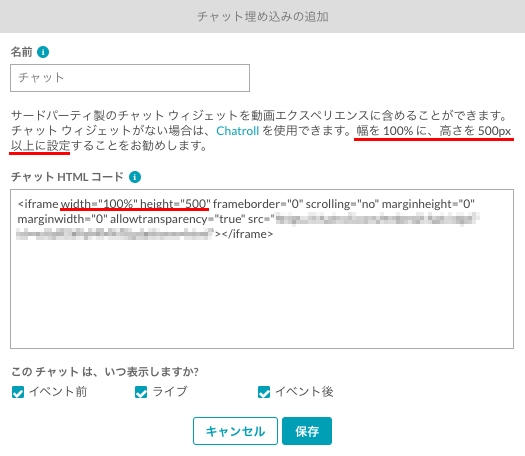Click the イベント前 label text

(58, 392)
